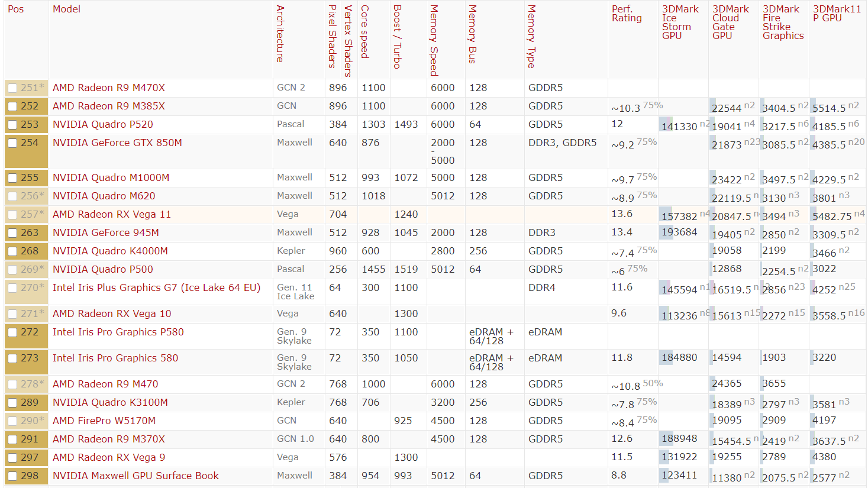This screenshot has height=488, width=868.
Task: Sort by 3DMark11 P GPU header
Action: click(837, 14)
